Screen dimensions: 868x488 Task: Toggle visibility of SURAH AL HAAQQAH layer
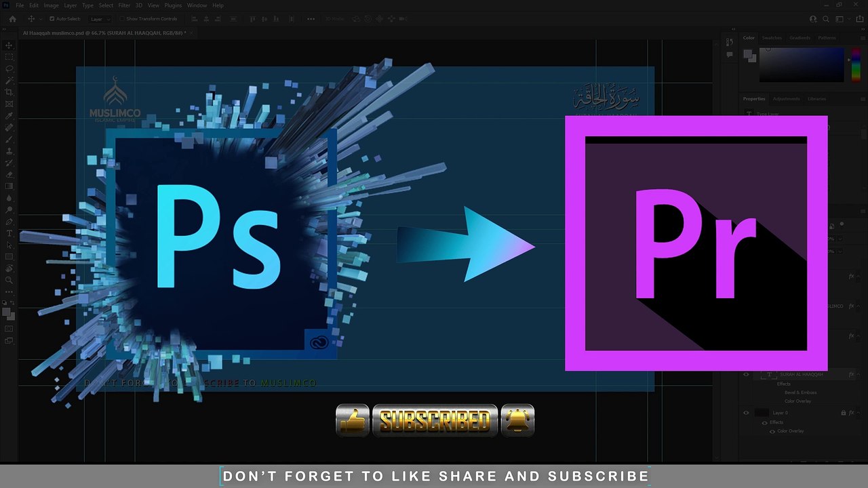[x=747, y=374]
